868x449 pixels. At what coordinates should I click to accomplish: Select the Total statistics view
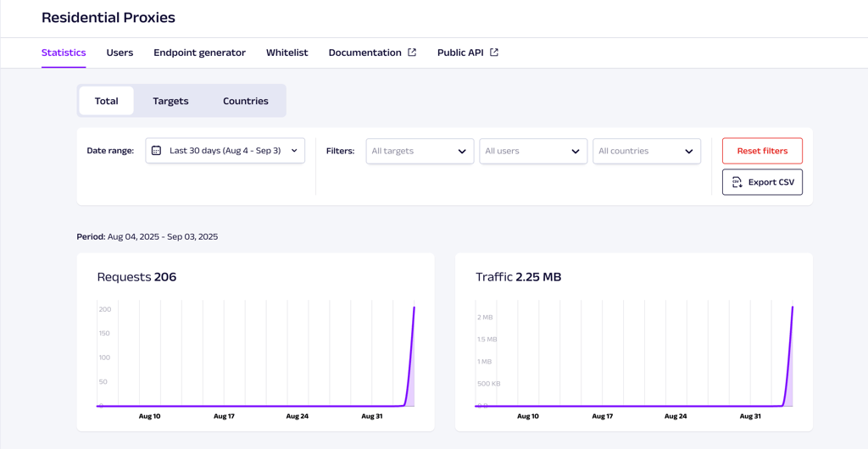click(106, 101)
